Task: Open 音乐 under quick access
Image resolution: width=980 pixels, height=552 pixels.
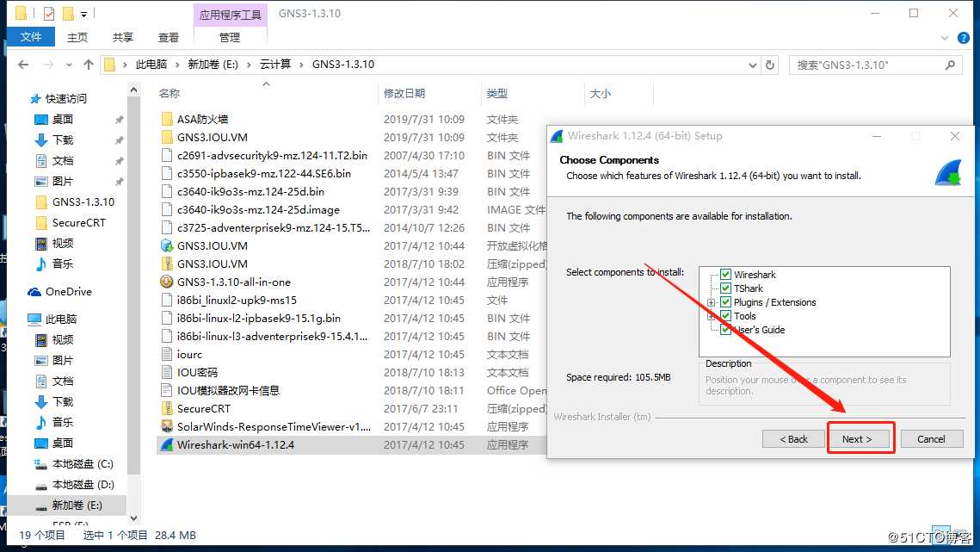Action: 63,264
